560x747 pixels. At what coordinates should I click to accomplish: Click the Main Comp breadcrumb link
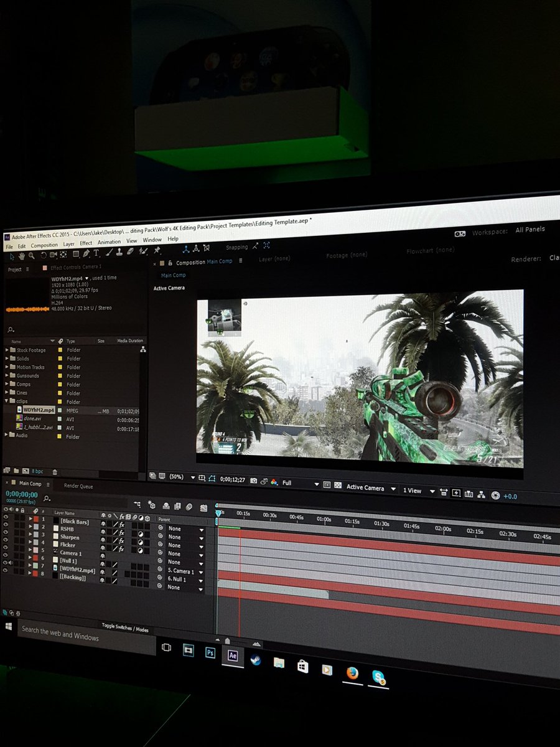[x=173, y=275]
